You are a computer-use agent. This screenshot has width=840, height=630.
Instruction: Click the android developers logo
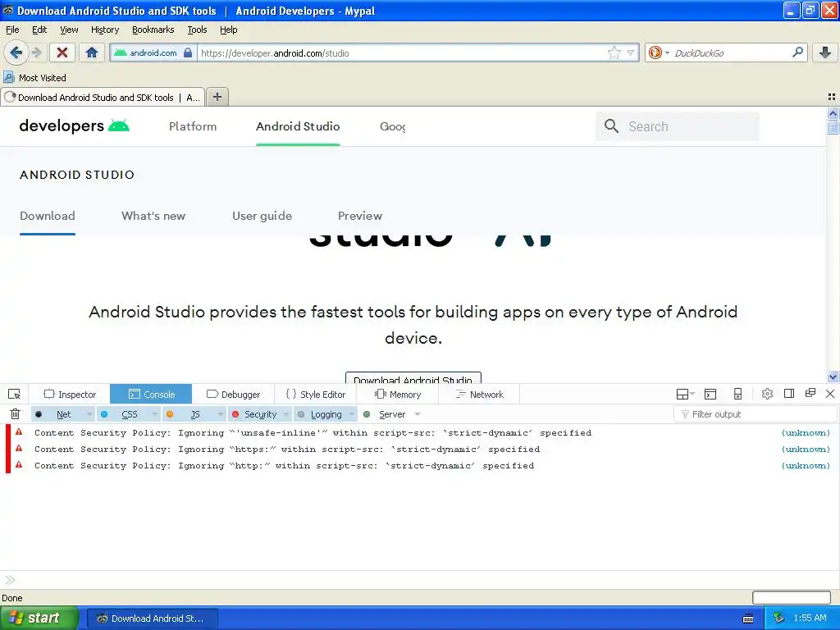click(75, 126)
